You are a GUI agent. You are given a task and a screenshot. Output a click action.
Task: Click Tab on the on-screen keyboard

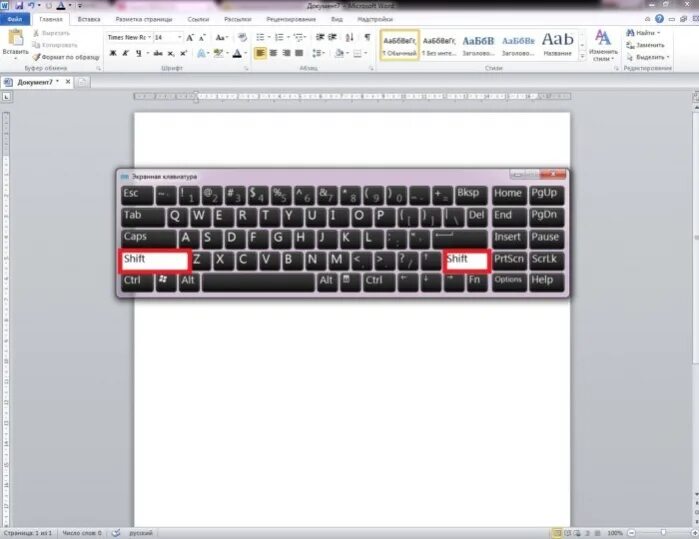[x=142, y=217]
